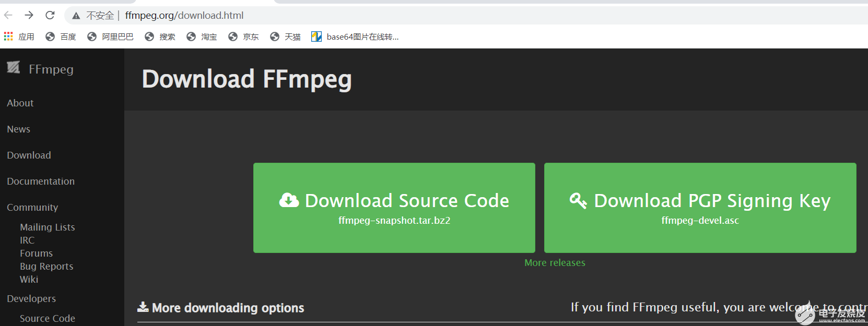This screenshot has width=868, height=326.
Task: Follow the More releases link
Action: [555, 263]
